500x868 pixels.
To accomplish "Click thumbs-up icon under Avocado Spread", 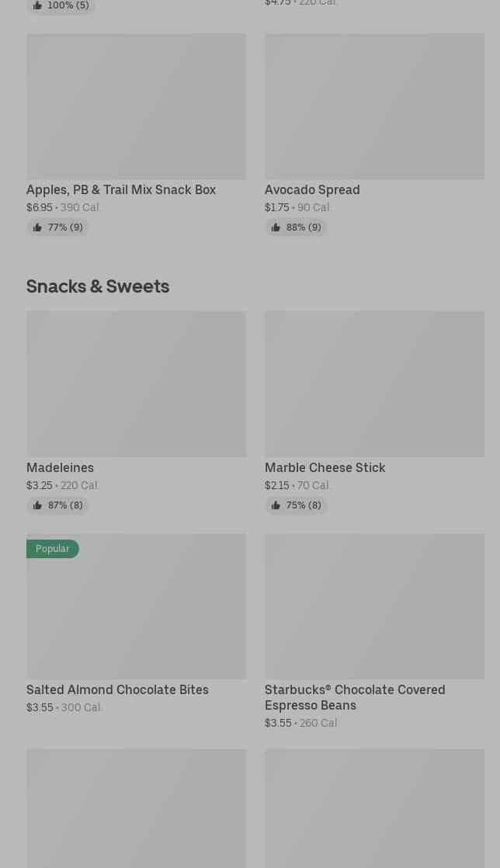I will coord(276,227).
